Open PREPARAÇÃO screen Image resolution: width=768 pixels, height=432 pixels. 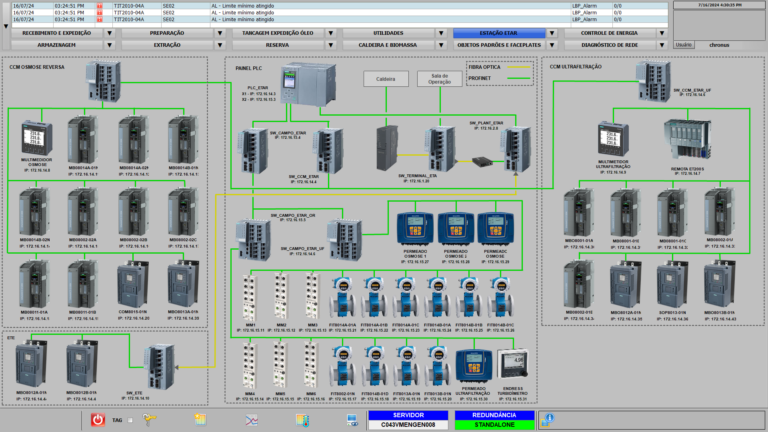coord(167,33)
